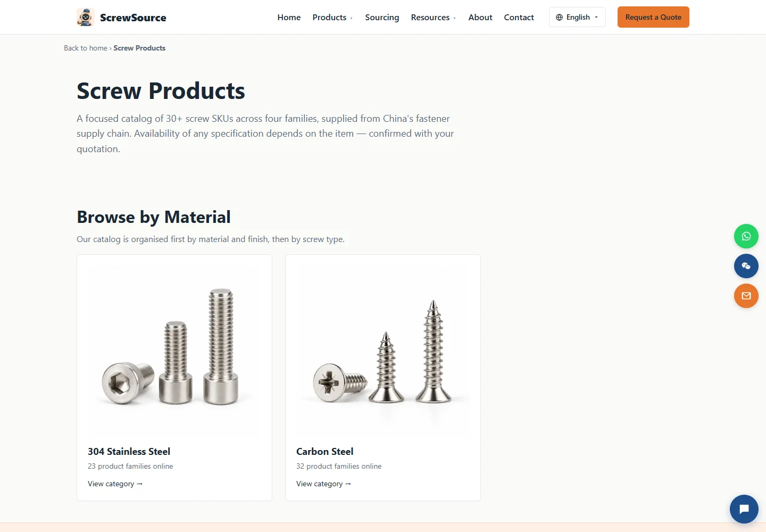Navigate to the About page
Image resolution: width=766 pixels, height=532 pixels.
[480, 17]
